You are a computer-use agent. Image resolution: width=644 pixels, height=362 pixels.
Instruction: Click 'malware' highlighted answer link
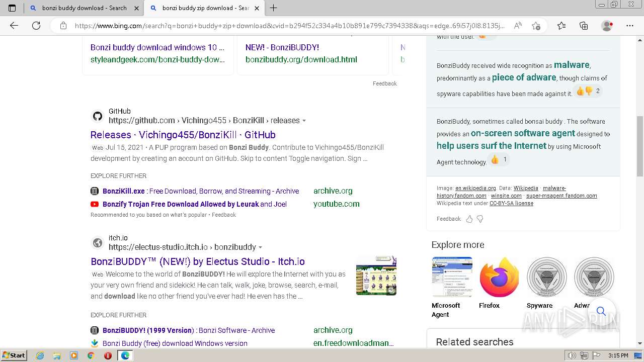click(x=572, y=65)
